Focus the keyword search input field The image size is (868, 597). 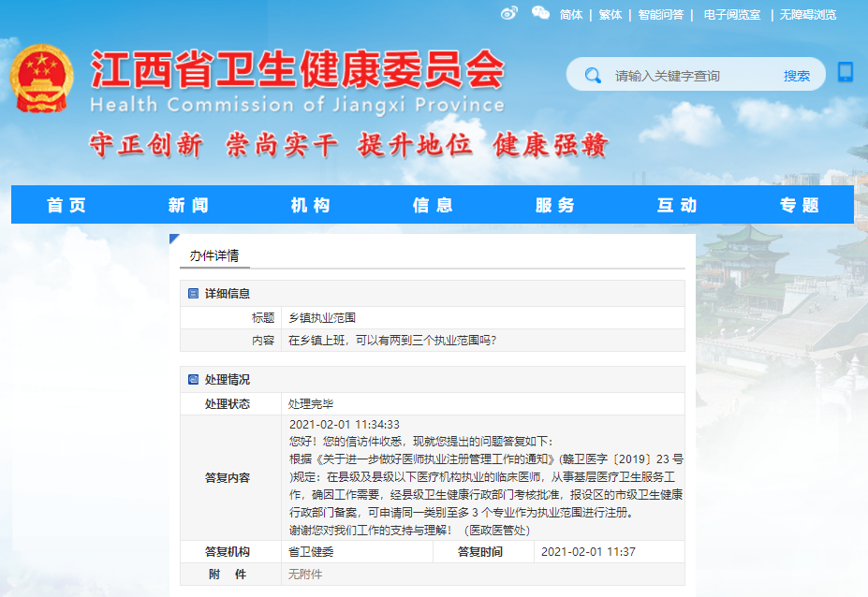[x=691, y=76]
